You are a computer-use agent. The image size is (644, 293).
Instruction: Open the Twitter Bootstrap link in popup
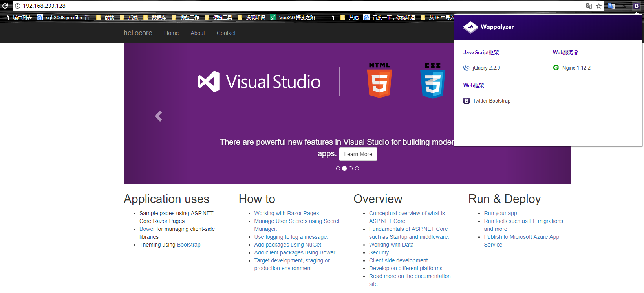tap(491, 101)
